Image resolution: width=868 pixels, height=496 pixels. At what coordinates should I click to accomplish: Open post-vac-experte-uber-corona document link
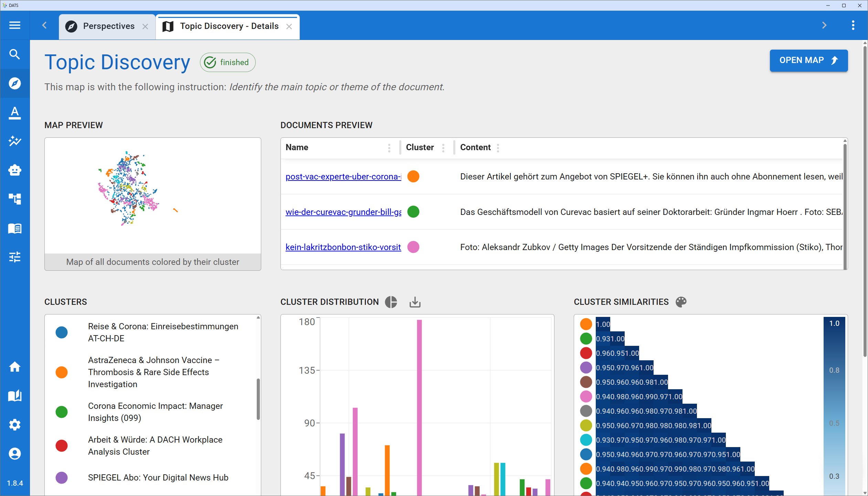click(343, 177)
